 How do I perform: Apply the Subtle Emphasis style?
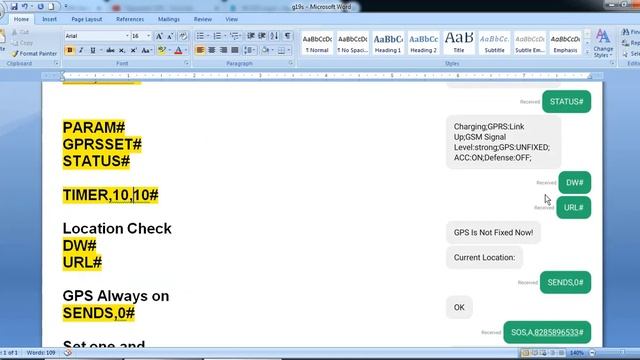(x=530, y=43)
